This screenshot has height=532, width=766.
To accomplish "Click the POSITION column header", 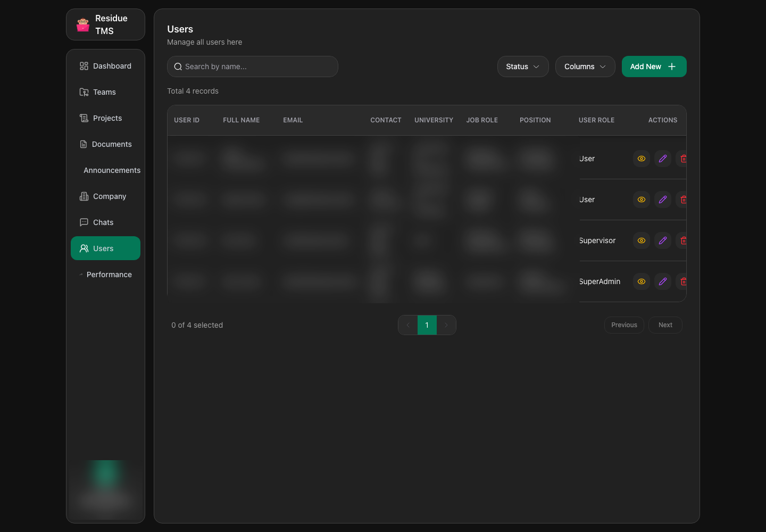I will coord(535,120).
